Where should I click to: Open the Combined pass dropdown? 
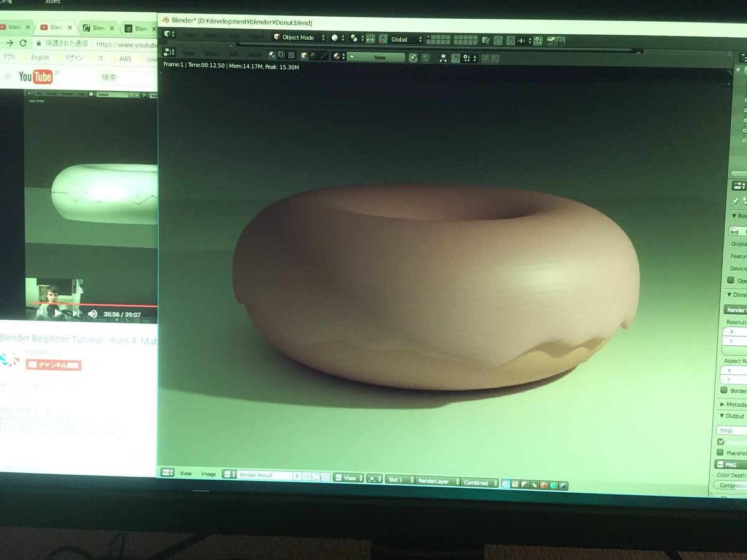tap(479, 482)
